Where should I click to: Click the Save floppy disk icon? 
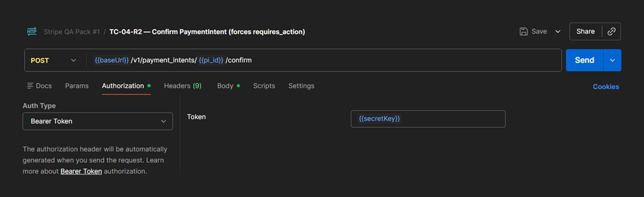[523, 31]
